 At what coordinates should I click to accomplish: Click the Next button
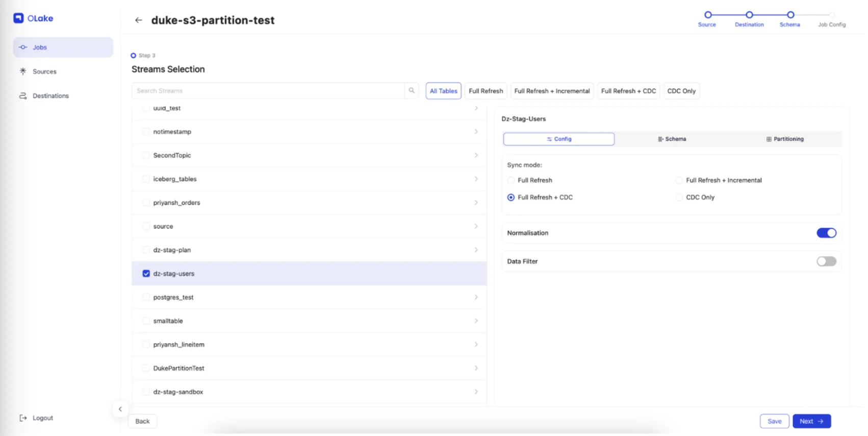click(811, 421)
